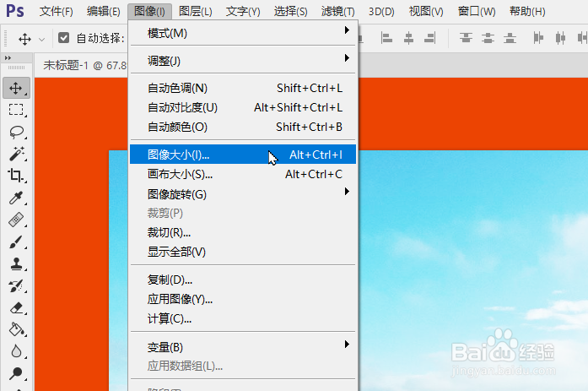Viewport: 588px width, 391px height.
Task: Open the tool preset dropdown arrow
Action: pyautogui.click(x=41, y=40)
